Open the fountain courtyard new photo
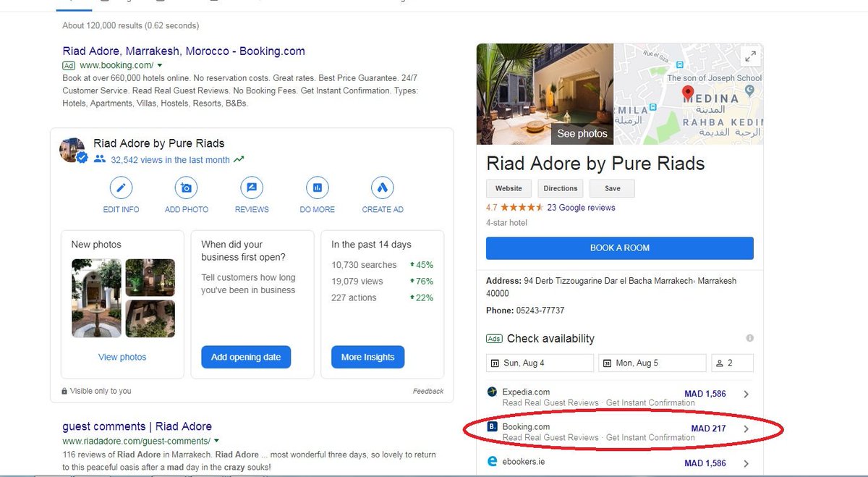The image size is (868, 477). tap(96, 298)
